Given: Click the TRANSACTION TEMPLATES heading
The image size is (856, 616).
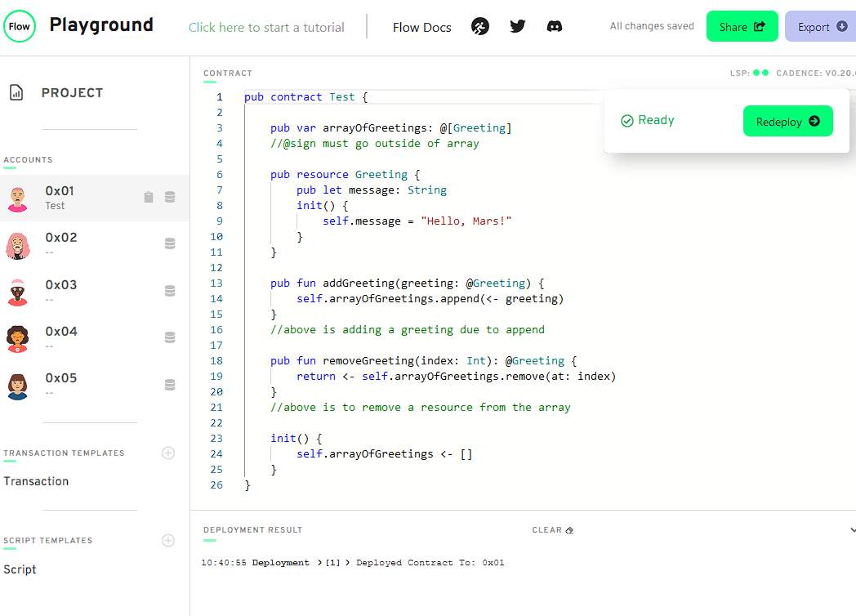Looking at the screenshot, I should click(64, 453).
